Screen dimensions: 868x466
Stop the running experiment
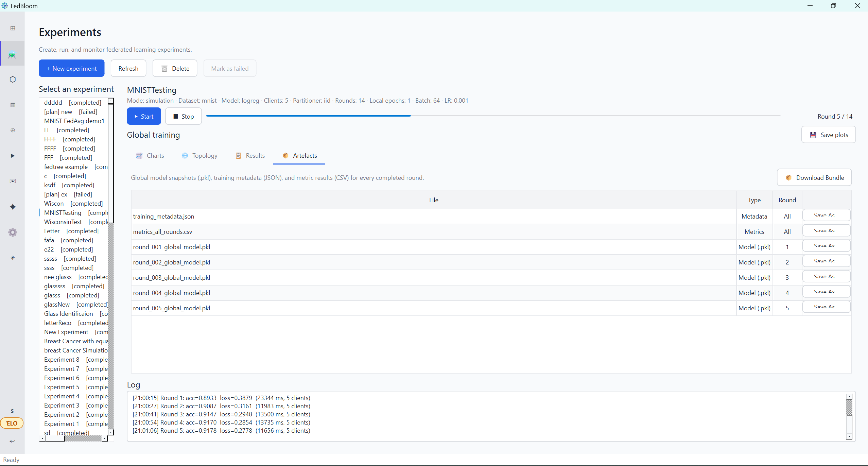pos(184,116)
